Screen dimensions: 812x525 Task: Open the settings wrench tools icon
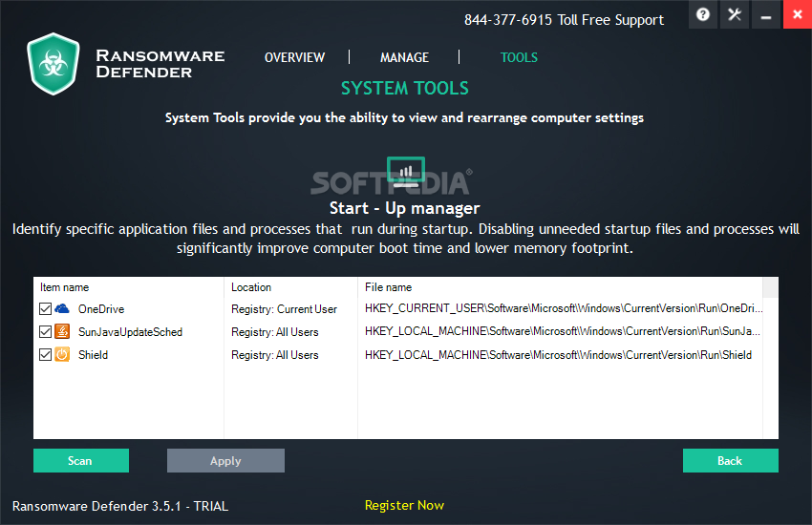click(735, 14)
